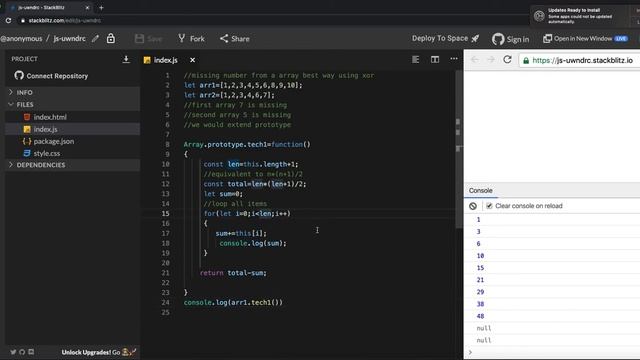The height and width of the screenshot is (360, 640).
Task: Expand the INFO section
Action: [x=72, y=93]
